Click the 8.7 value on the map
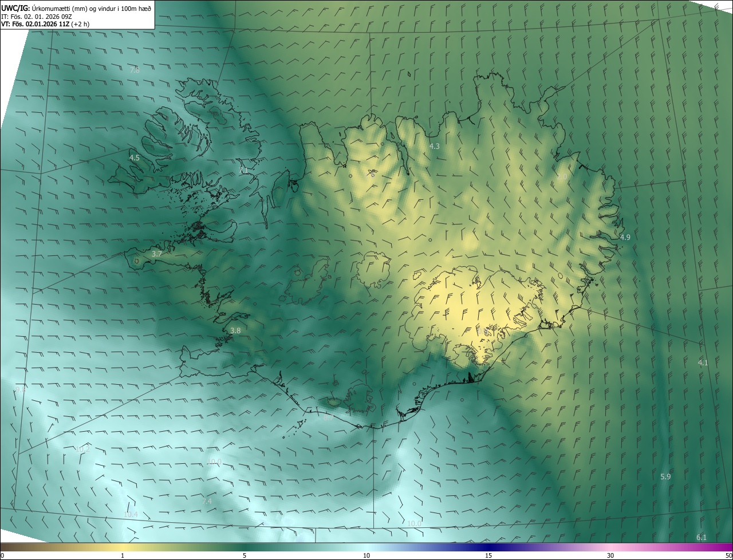733x560 pixels. (x=329, y=417)
